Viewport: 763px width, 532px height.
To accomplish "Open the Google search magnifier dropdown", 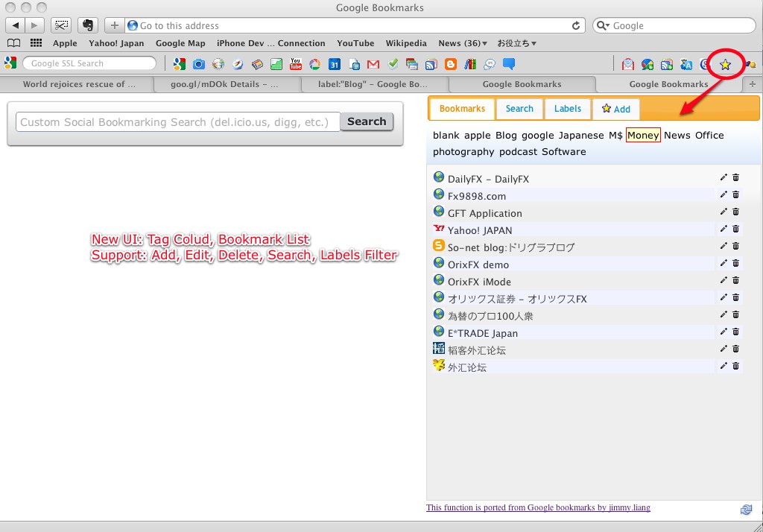I will pyautogui.click(x=603, y=25).
